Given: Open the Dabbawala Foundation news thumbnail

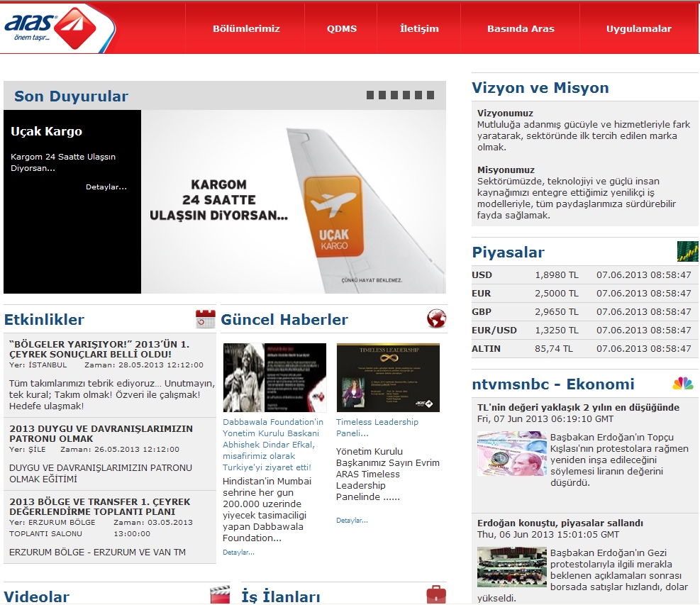Looking at the screenshot, I should point(274,378).
